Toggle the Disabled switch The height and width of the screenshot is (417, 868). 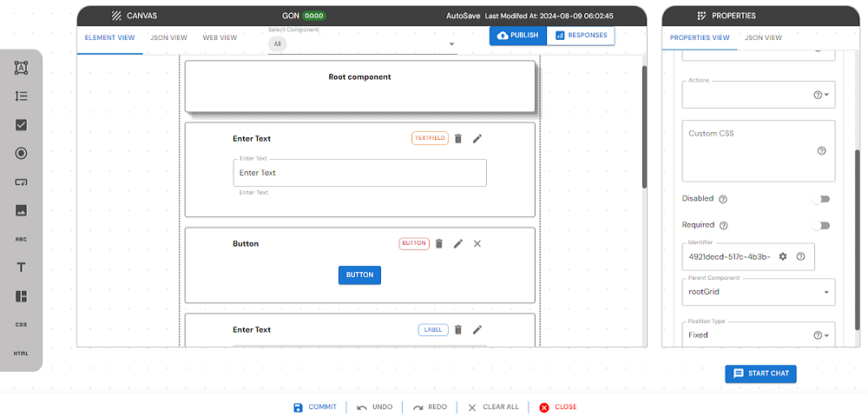click(820, 199)
